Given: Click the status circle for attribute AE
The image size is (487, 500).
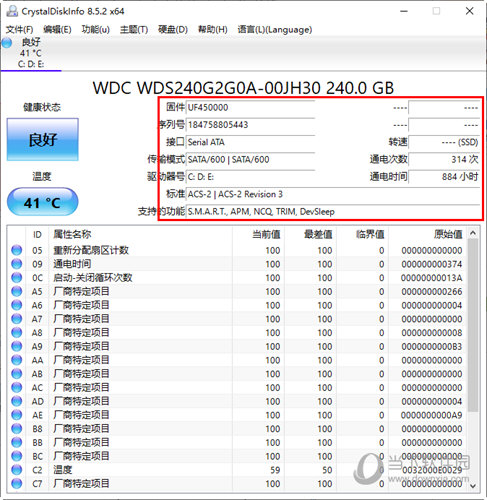Looking at the screenshot, I should click(17, 415).
